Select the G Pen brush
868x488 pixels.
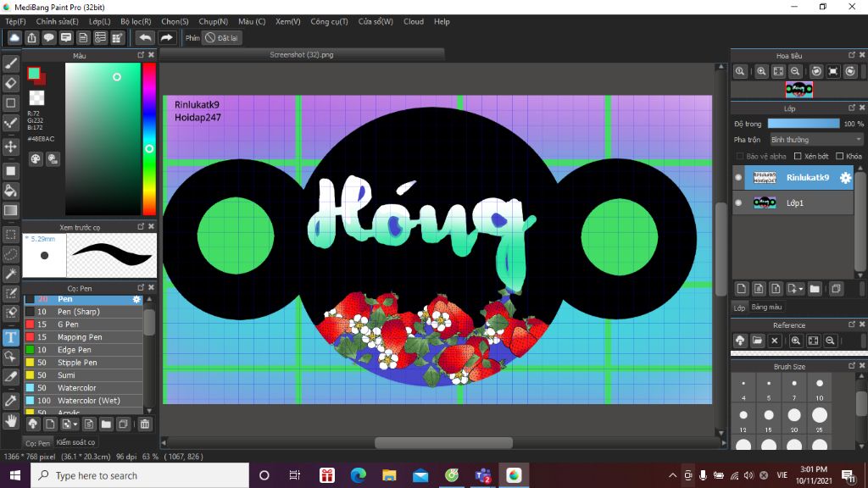pos(83,324)
